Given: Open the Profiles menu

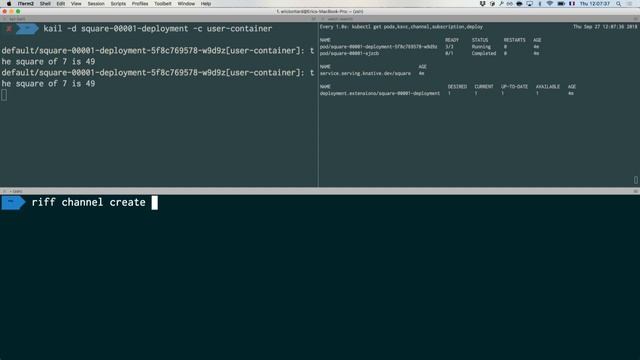Looking at the screenshot, I should point(140,4).
